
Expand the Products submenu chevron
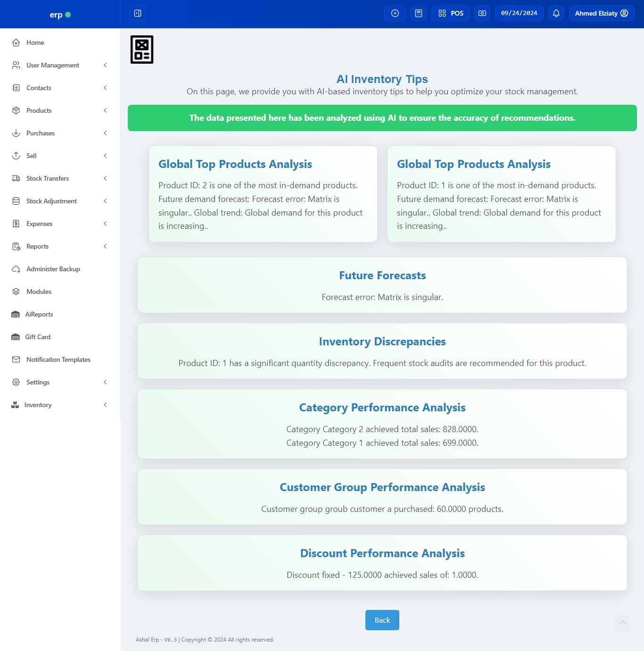click(105, 110)
